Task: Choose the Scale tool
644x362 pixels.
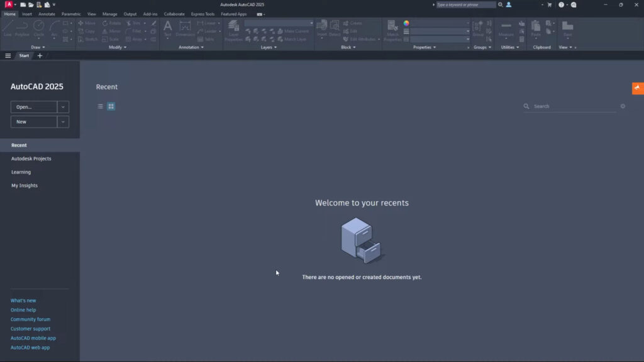Action: point(111,40)
